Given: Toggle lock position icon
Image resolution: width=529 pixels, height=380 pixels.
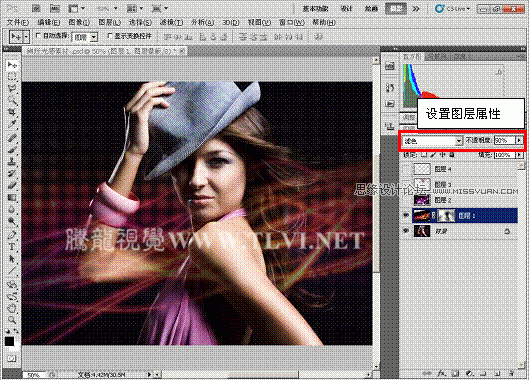Looking at the screenshot, I should pos(442,155).
